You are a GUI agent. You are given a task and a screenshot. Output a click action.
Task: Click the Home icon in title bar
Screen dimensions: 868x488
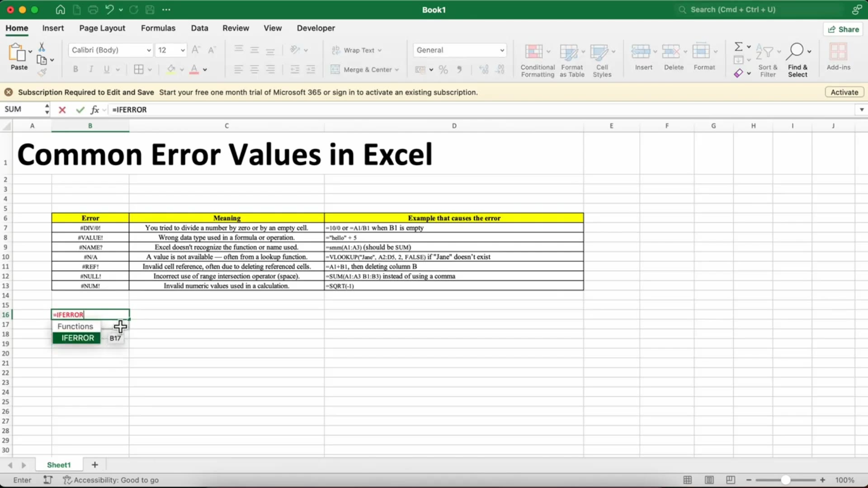[60, 9]
